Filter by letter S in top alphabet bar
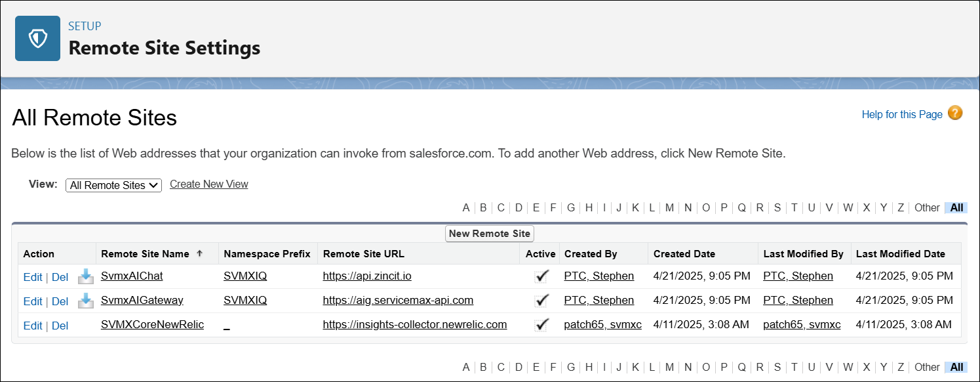This screenshot has height=382, width=980. [777, 207]
